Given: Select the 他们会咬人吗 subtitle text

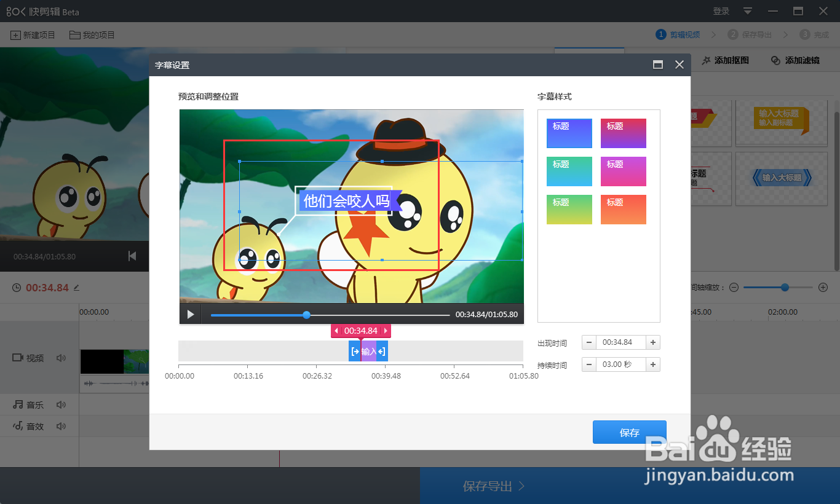Looking at the screenshot, I should pos(346,201).
